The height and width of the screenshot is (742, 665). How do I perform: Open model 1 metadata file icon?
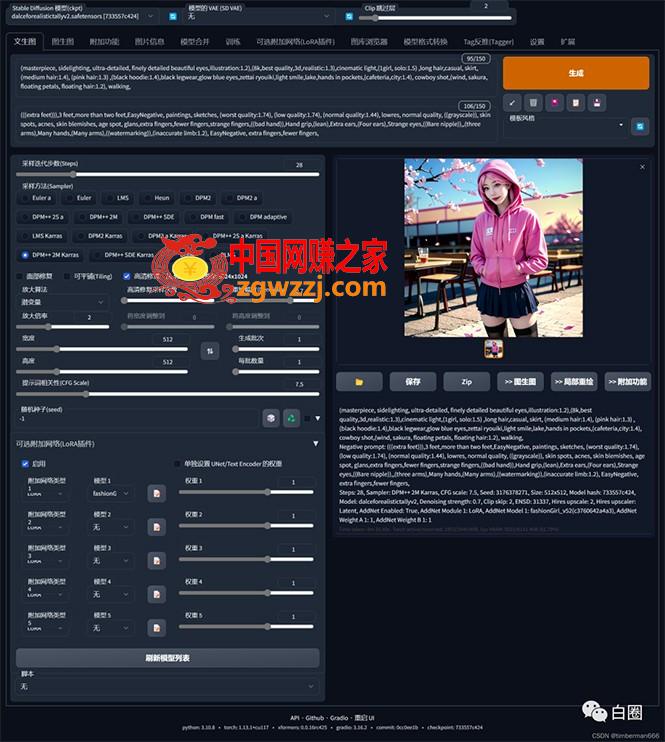(x=157, y=494)
